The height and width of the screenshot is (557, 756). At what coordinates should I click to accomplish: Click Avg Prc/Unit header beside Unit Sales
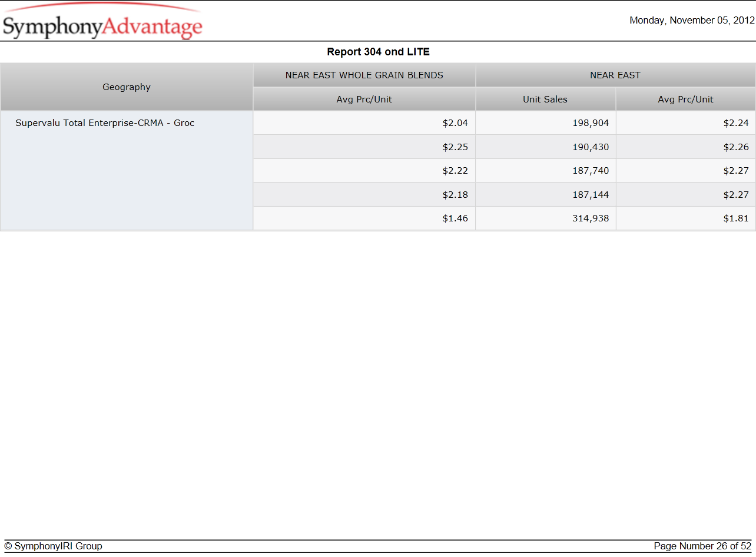(x=685, y=100)
